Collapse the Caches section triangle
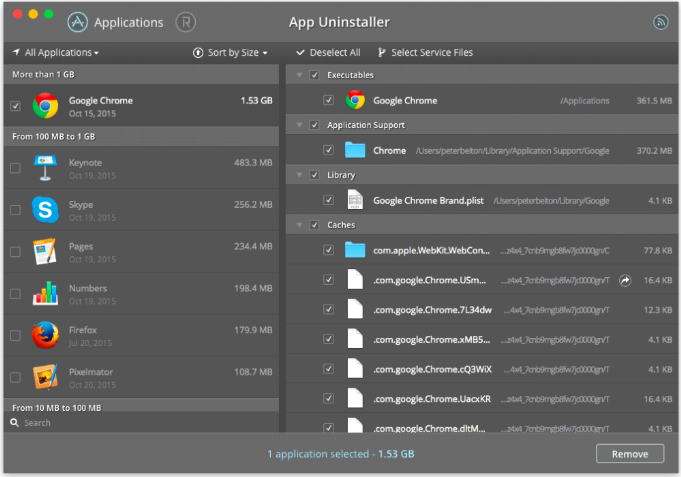The width and height of the screenshot is (681, 477). 299,225
